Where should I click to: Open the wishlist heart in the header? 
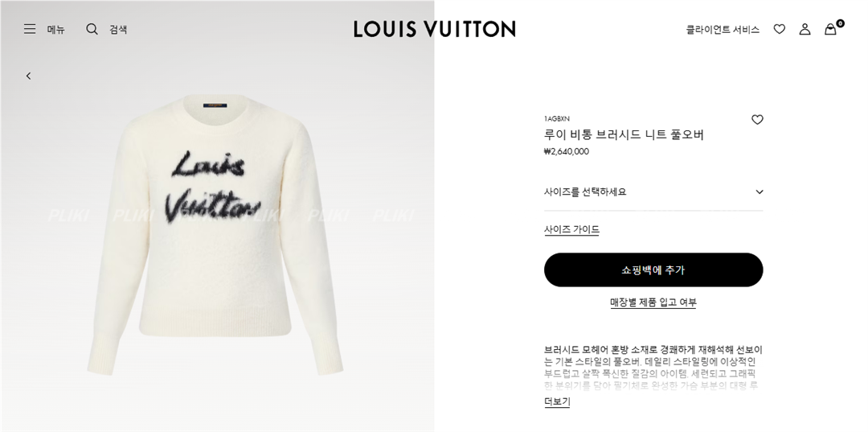tap(779, 29)
